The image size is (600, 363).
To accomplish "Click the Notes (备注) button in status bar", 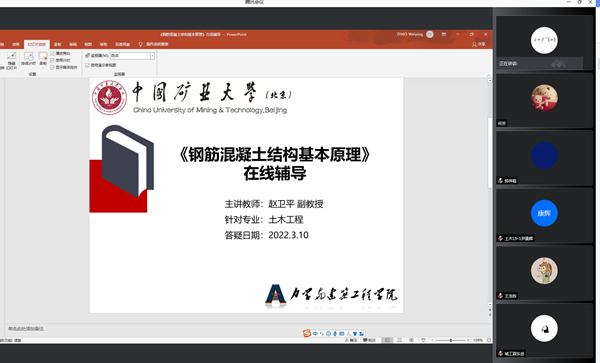I will 351,340.
